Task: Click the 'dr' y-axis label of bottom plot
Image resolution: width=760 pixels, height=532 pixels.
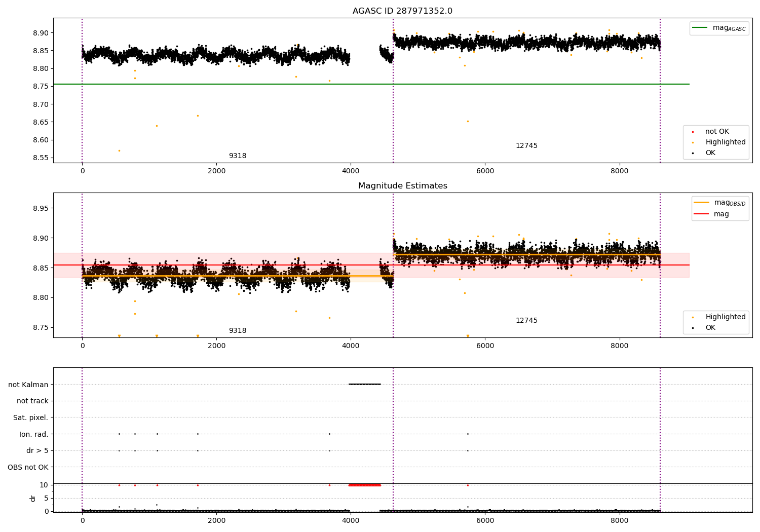Action: click(x=33, y=498)
